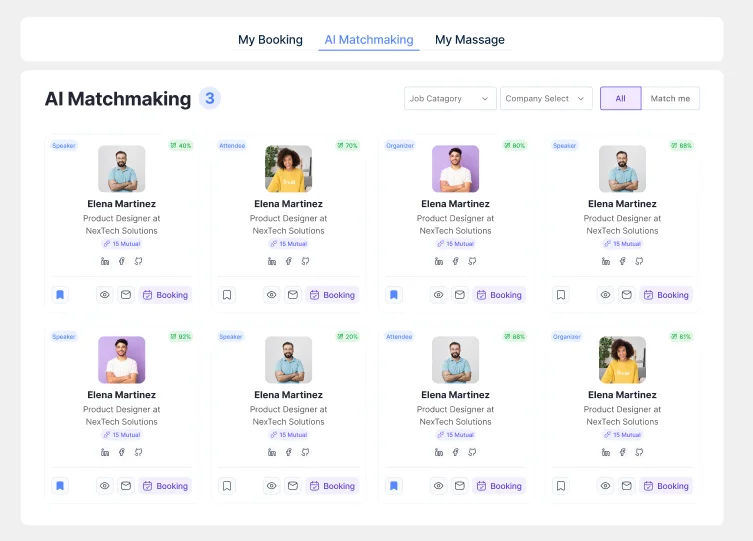753x541 pixels.
Task: Open Facebook icon on the 70% card
Action: pyautogui.click(x=289, y=261)
